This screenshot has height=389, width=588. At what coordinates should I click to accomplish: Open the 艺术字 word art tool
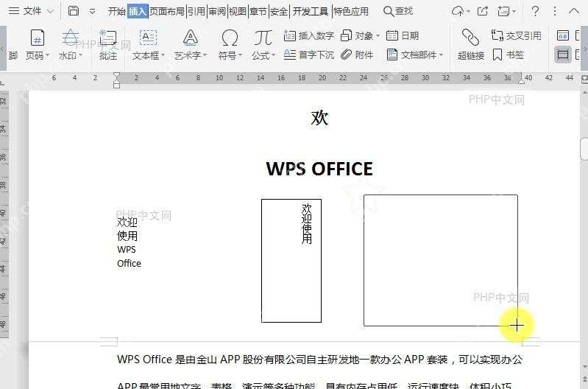tap(191, 45)
